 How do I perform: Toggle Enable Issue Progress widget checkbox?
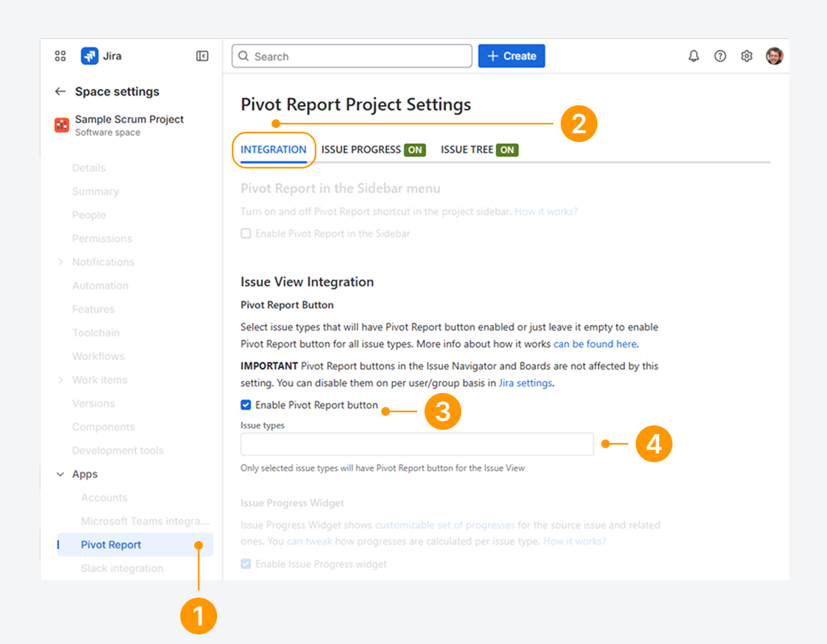[246, 564]
